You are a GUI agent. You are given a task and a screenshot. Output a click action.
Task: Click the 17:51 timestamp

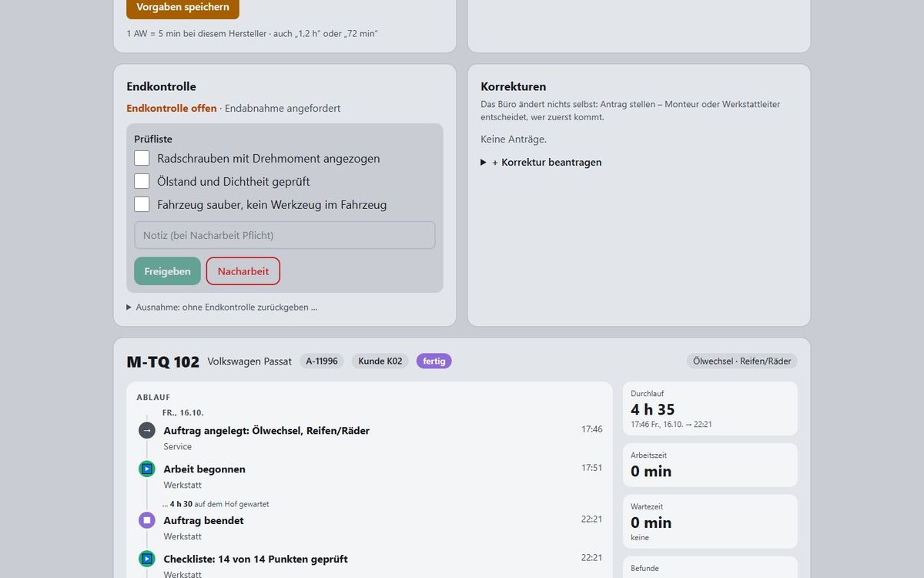(592, 468)
